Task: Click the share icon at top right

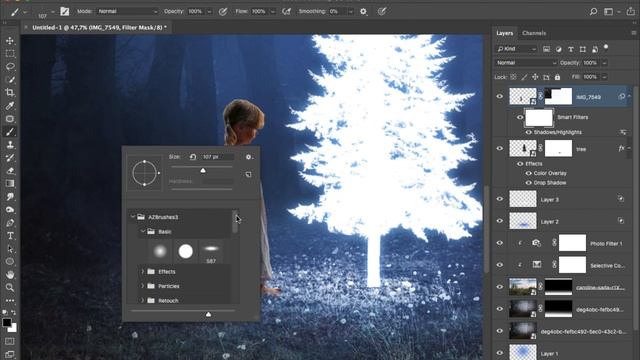Action: [x=631, y=11]
